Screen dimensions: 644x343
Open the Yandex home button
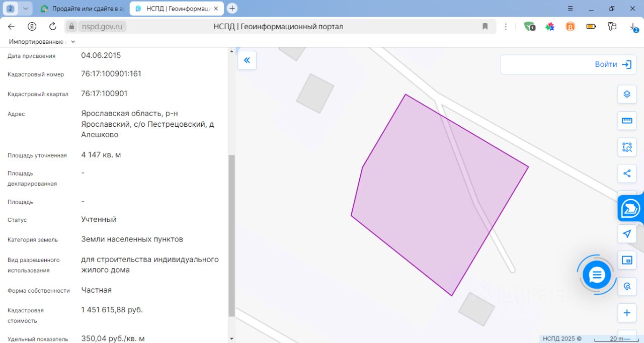32,27
